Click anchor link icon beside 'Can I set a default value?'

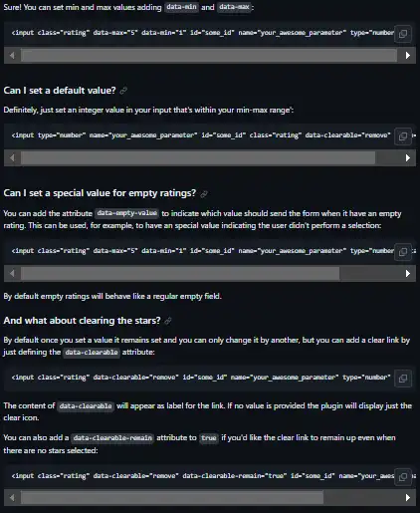coord(123,91)
